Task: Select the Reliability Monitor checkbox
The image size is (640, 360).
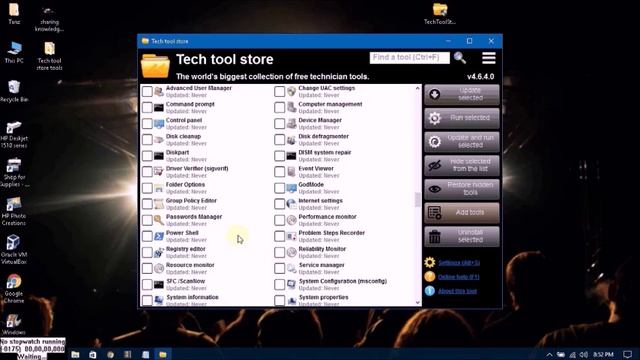Action: (x=280, y=252)
